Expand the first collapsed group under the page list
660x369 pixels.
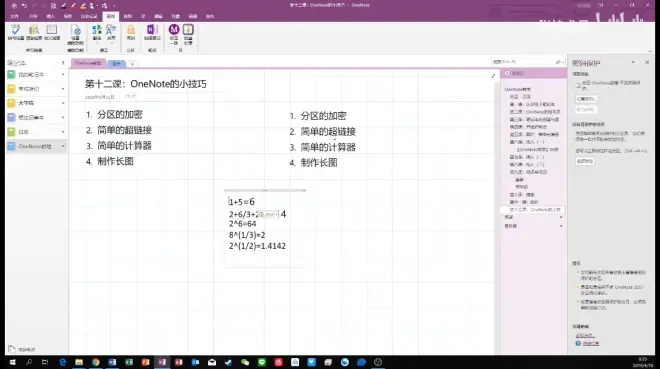[561, 217]
